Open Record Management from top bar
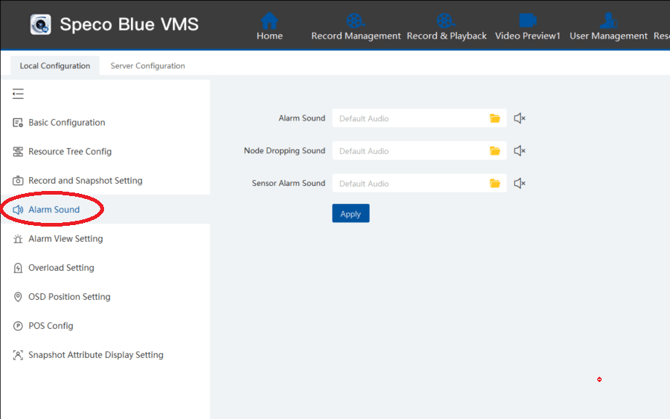 pyautogui.click(x=355, y=25)
